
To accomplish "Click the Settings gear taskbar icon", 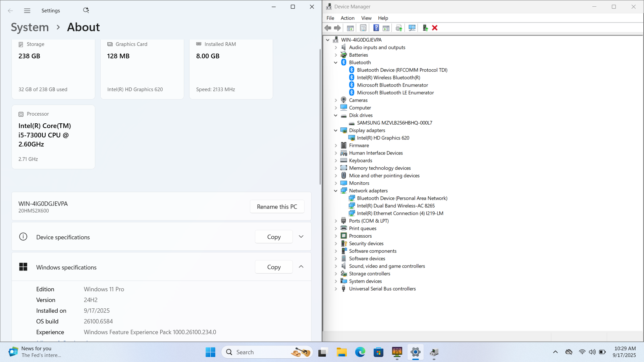I will [415, 352].
